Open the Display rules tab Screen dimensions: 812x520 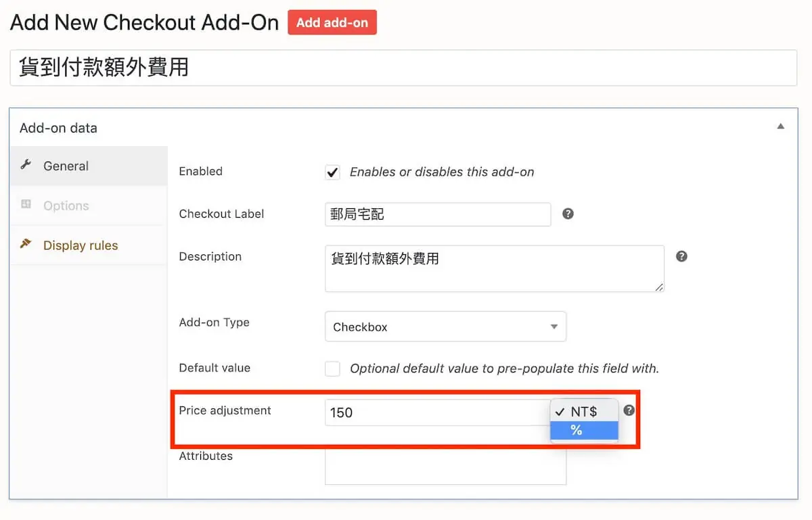pyautogui.click(x=89, y=245)
